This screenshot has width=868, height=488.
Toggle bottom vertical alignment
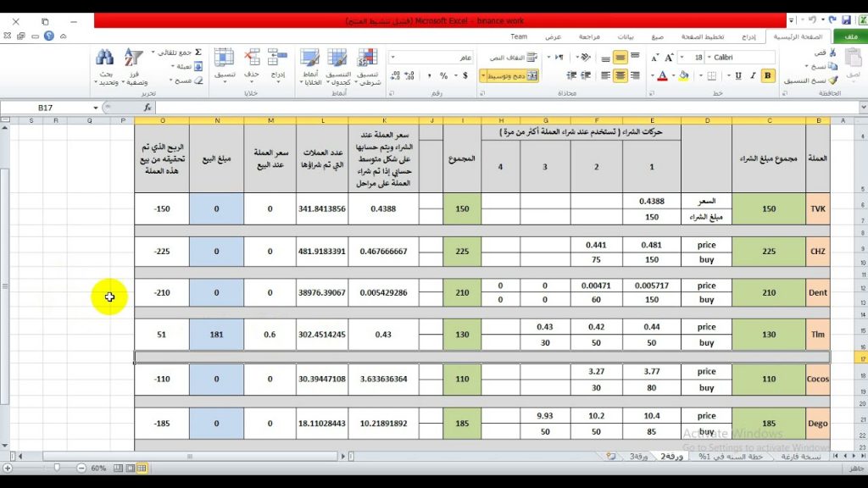click(605, 58)
